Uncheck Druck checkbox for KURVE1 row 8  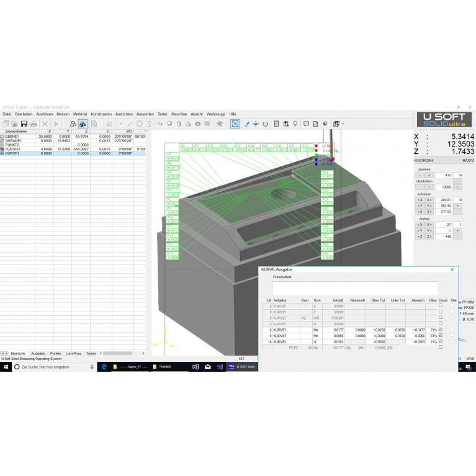[440, 330]
